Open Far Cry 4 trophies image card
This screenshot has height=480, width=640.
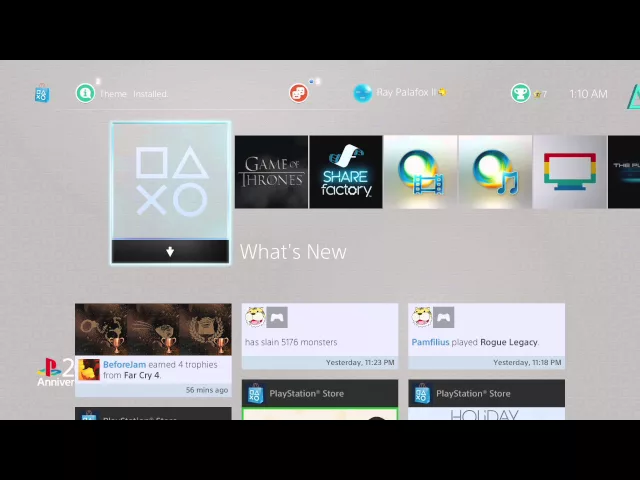153,329
